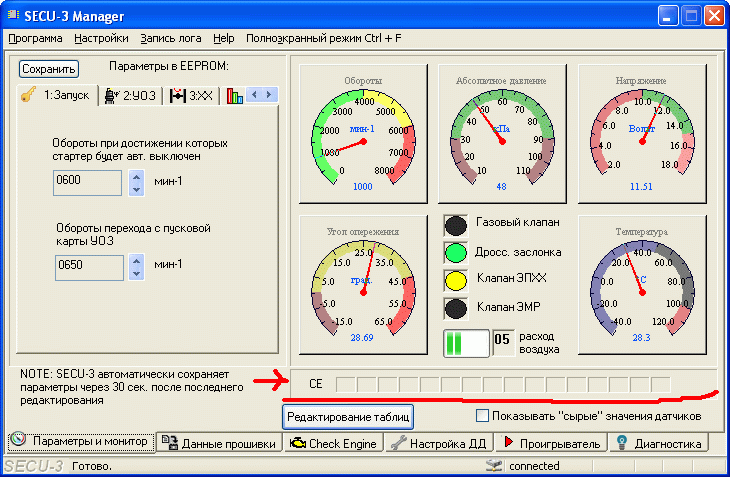This screenshot has height=477, width=730.
Task: Decrease starting map transition RPM spinner
Action: (x=137, y=273)
